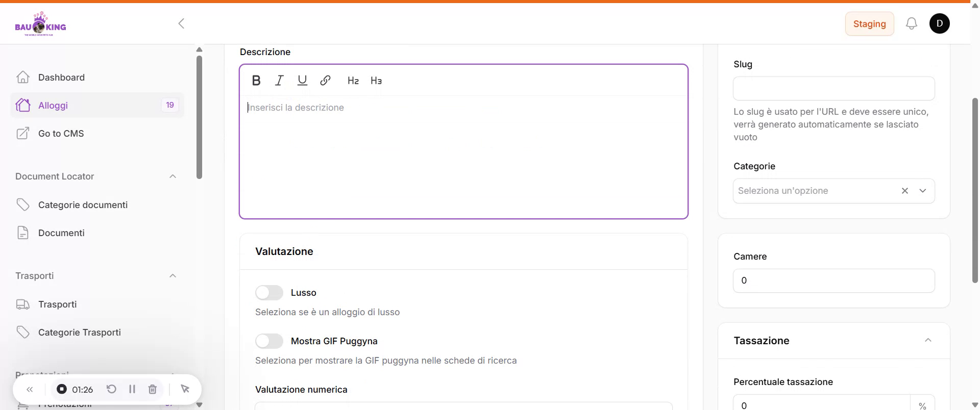
Task: Apply underline formatting in description editor
Action: pos(302,81)
